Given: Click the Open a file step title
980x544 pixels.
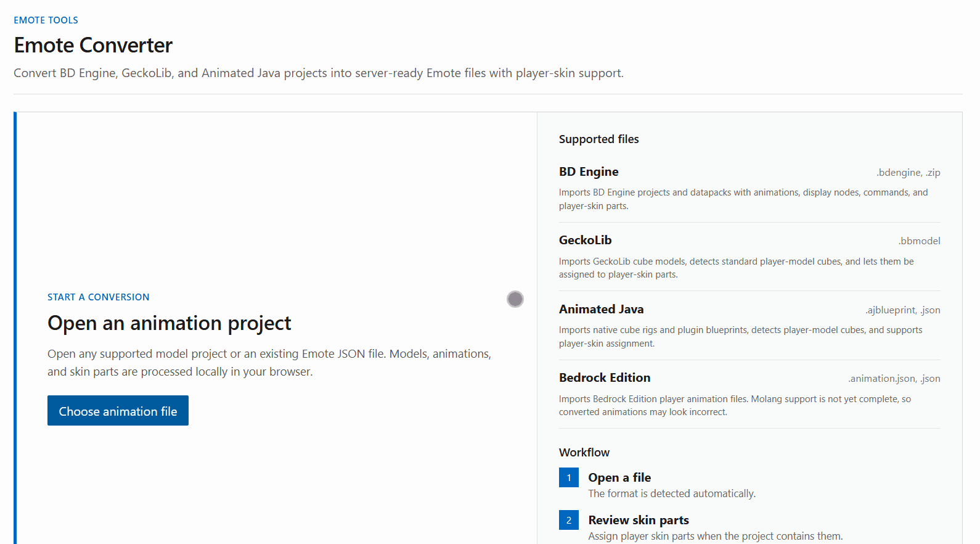Looking at the screenshot, I should 619,477.
